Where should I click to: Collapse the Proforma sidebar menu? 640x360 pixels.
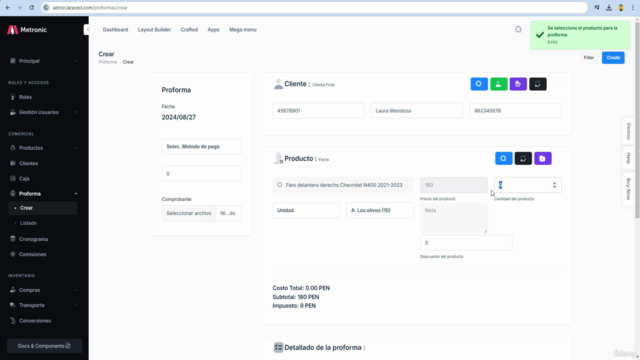(43, 194)
